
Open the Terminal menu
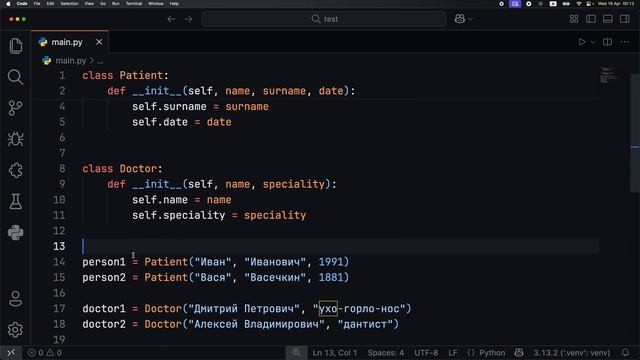134,4
